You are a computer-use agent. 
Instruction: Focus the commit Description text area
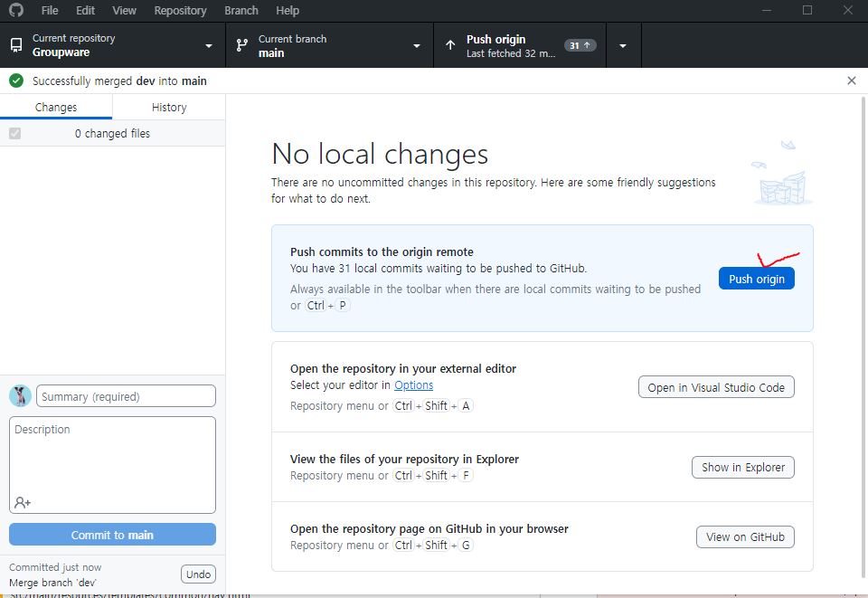[112, 465]
